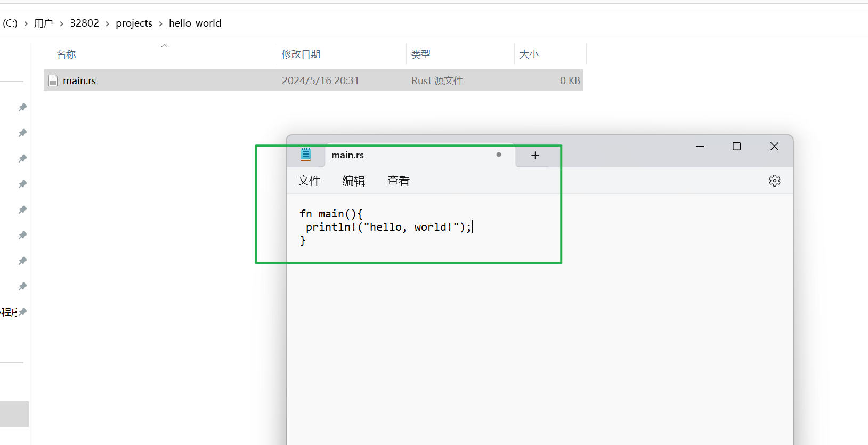Screen dimensions: 868x445
Task: Sort files by 名称 column header
Action: (x=66, y=54)
